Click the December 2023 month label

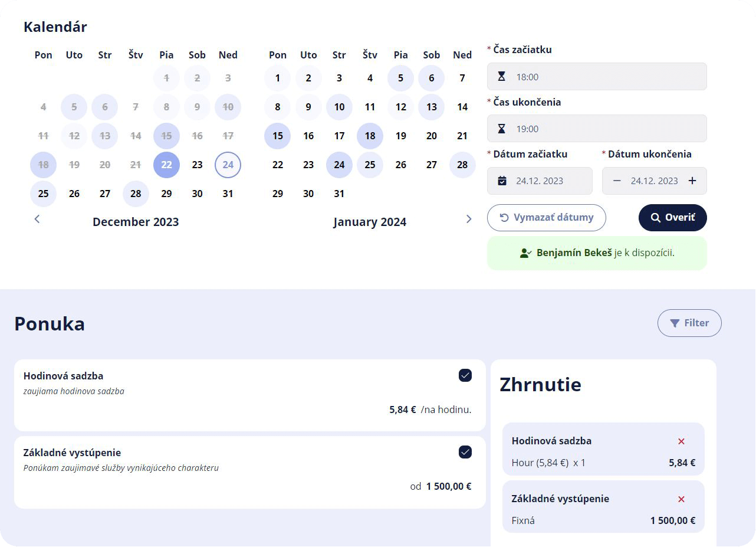(x=136, y=222)
